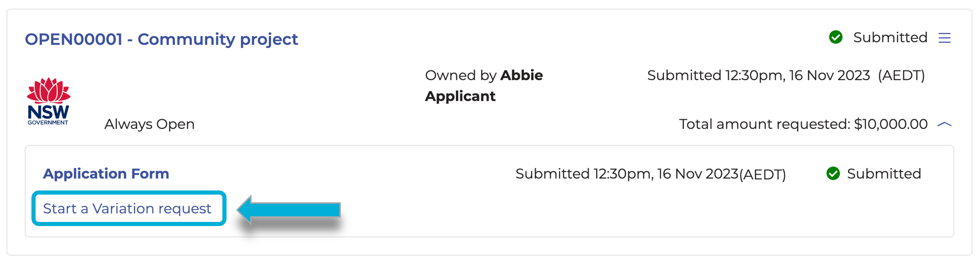This screenshot has width=980, height=262.
Task: Click the waratah flower emblem
Action: pyautogui.click(x=48, y=90)
